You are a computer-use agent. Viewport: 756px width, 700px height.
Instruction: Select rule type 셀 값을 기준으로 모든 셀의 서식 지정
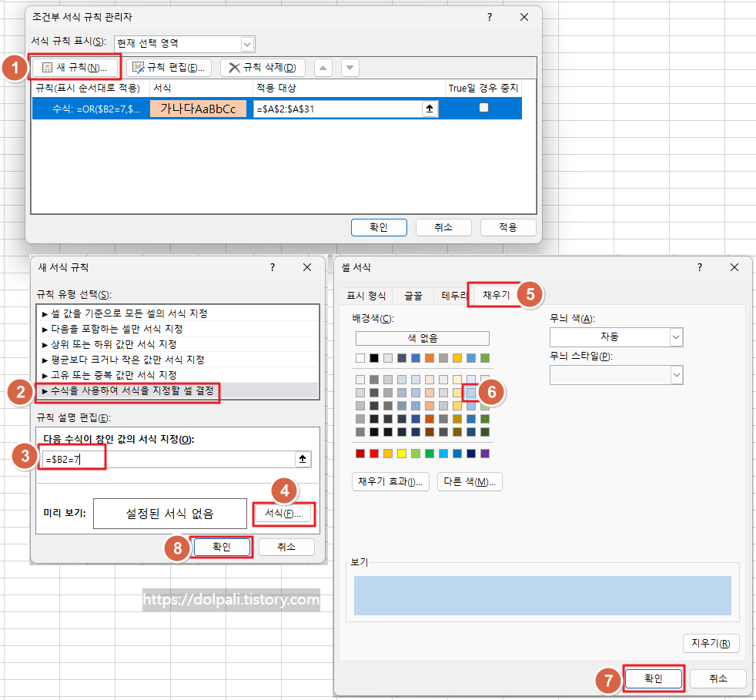[177, 313]
